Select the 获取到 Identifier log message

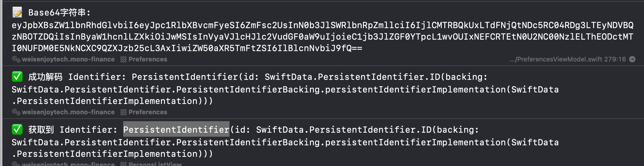point(285,142)
